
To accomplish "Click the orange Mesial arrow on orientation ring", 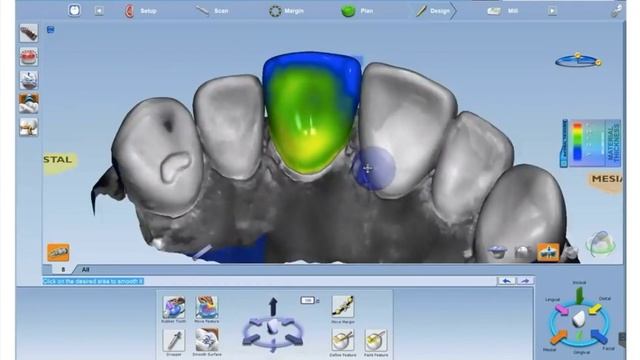I will click(x=558, y=337).
